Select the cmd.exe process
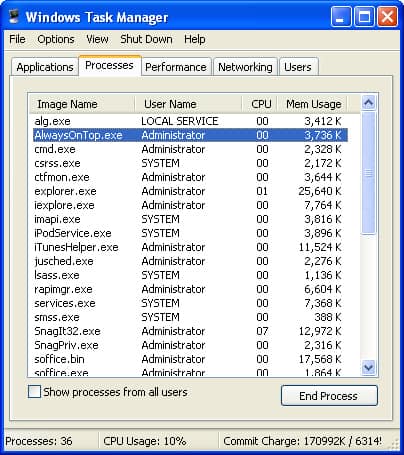 [x=190, y=149]
